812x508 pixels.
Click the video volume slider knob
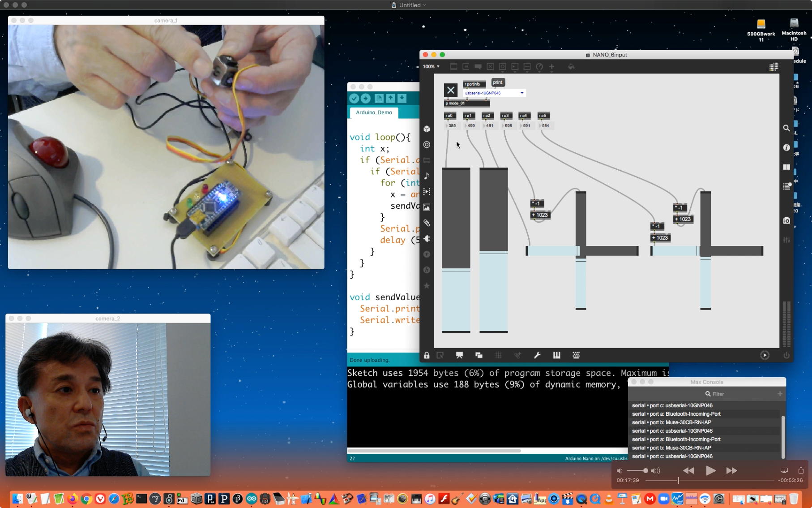645,470
